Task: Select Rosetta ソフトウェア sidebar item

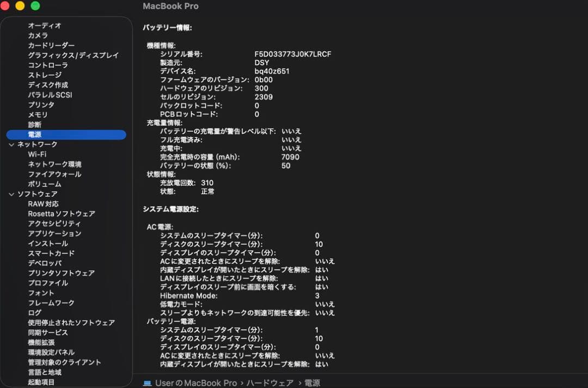Action: coord(62,214)
